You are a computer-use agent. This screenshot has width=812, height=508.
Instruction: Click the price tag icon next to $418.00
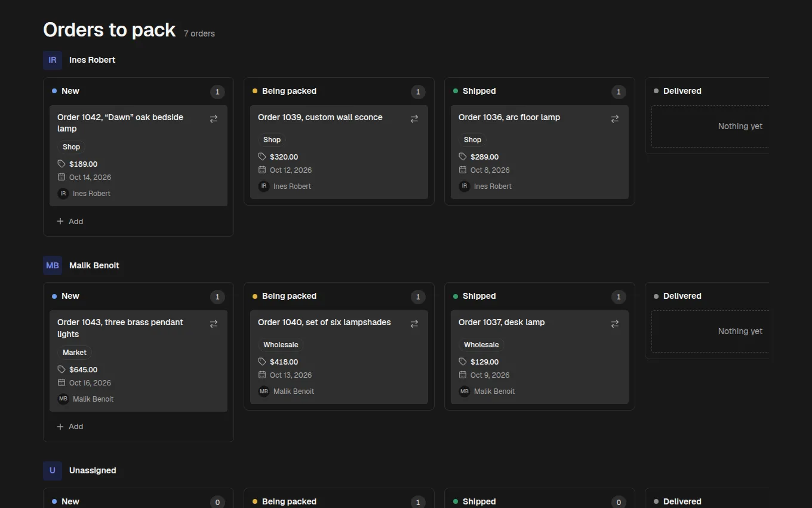tap(262, 362)
